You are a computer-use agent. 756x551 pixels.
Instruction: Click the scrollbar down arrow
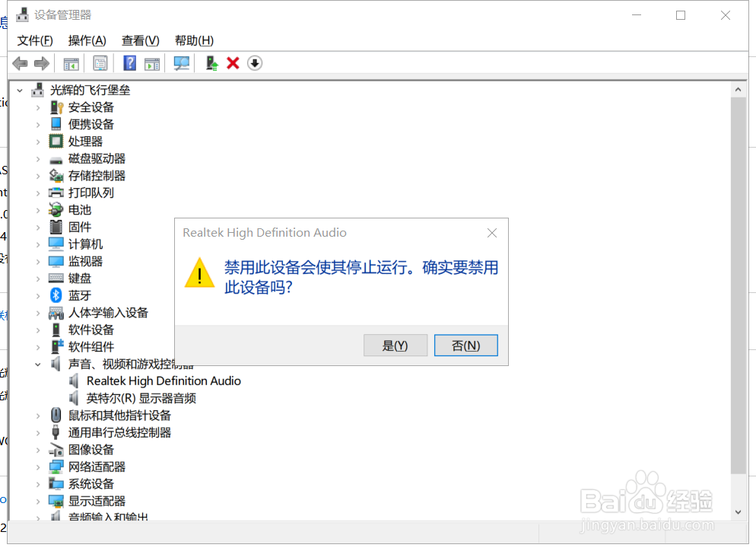coord(739,512)
